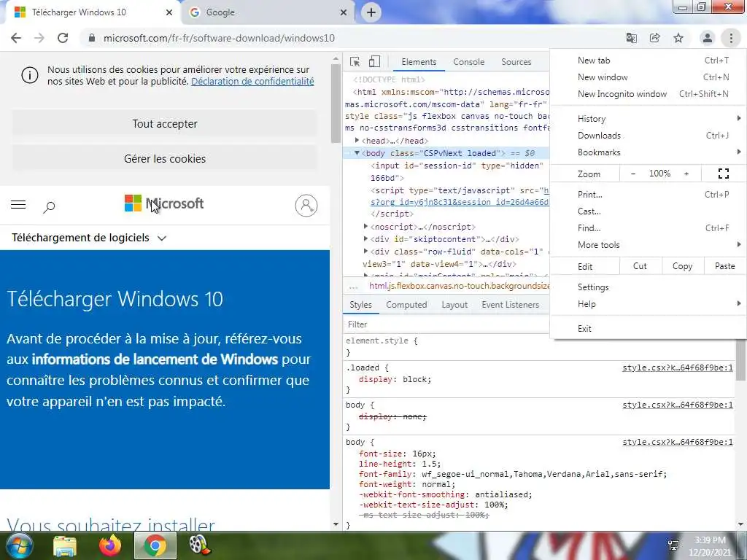
Task: Open the Event Listeners tab
Action: pos(510,305)
